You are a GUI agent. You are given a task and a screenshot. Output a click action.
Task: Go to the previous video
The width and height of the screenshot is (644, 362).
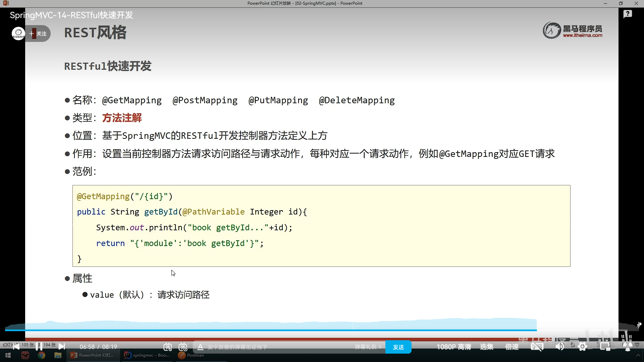(x=16, y=347)
